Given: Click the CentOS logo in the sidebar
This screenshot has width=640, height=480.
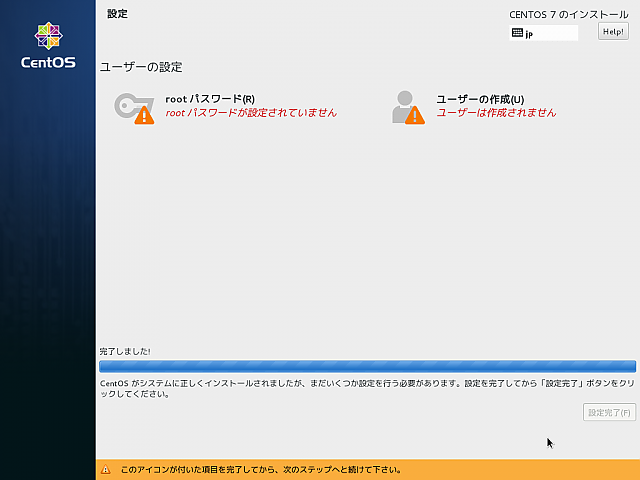Looking at the screenshot, I should (x=48, y=45).
